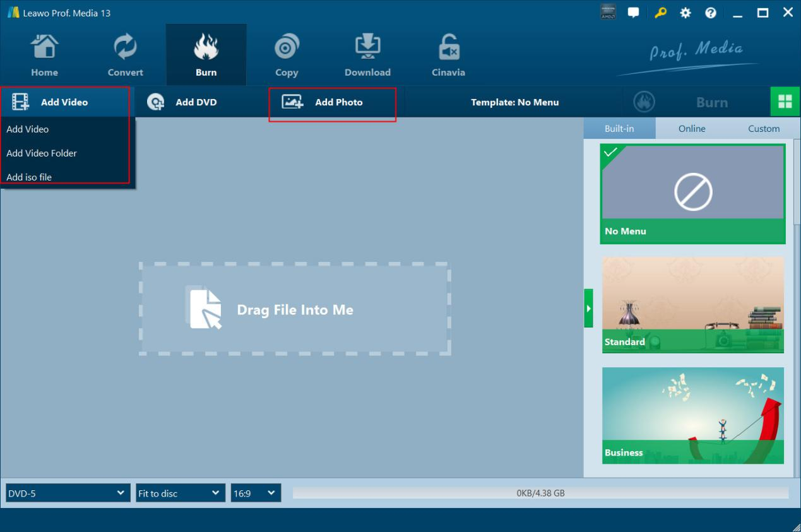Open the 16:9 aspect ratio dropdown
The height and width of the screenshot is (532, 801).
click(x=256, y=494)
